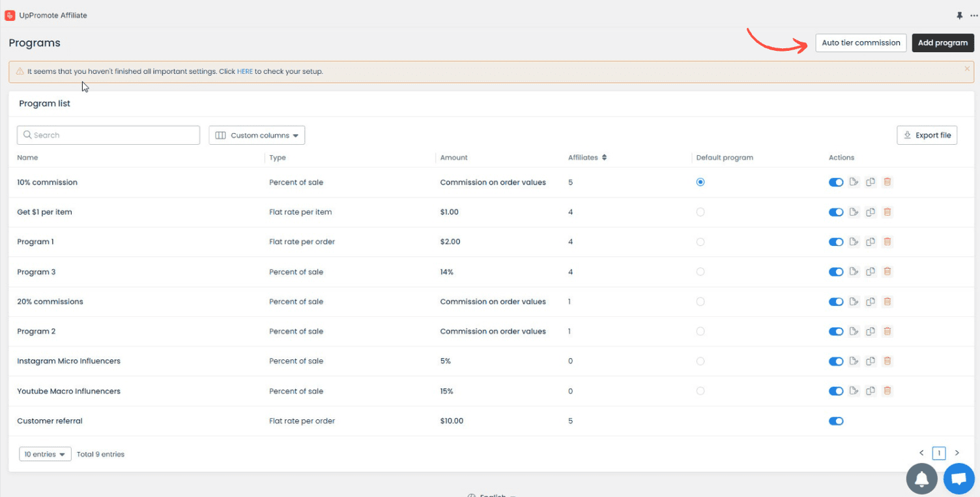Set Program 1 as default program

(700, 242)
